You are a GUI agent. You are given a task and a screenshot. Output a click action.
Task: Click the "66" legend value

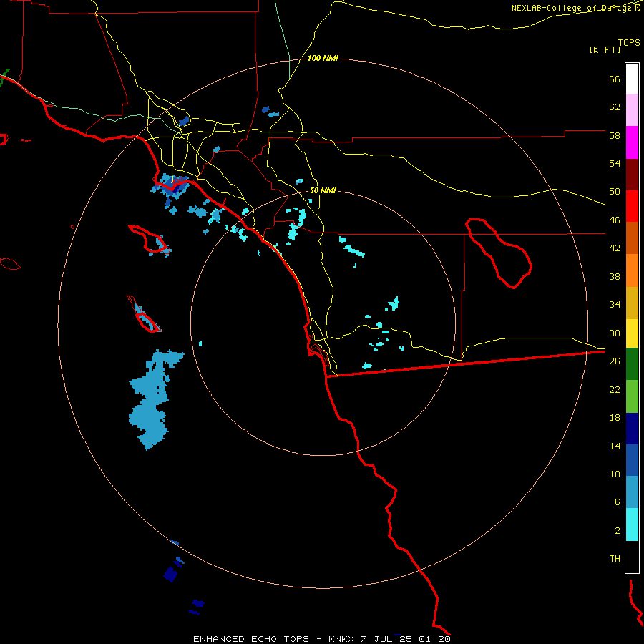tap(615, 79)
